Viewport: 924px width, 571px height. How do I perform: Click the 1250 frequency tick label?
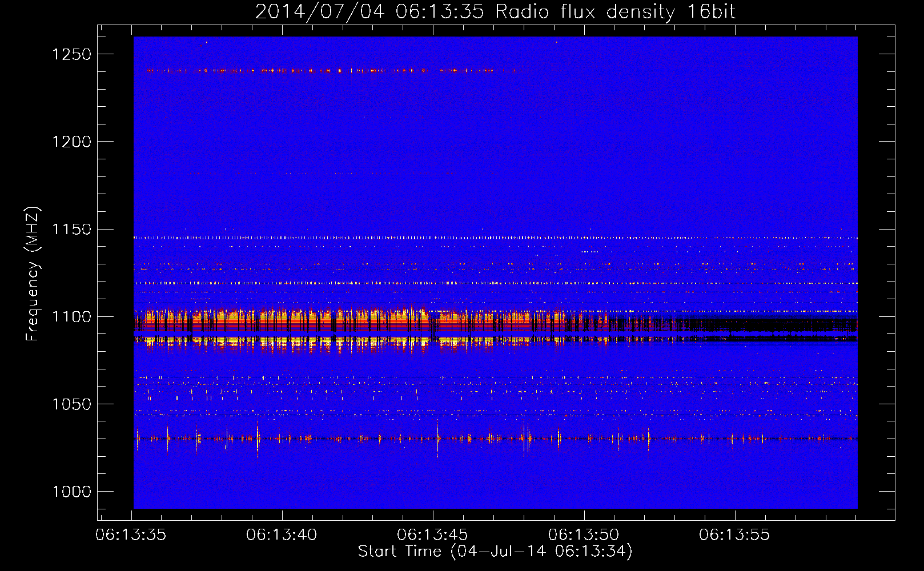pyautogui.click(x=71, y=54)
